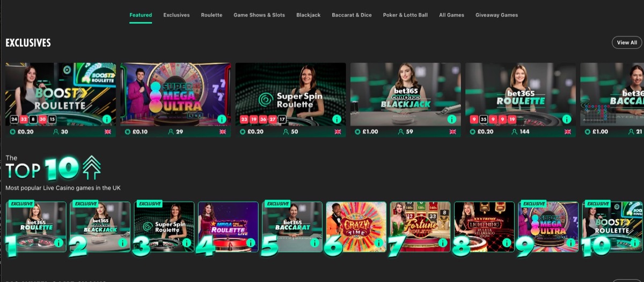Open info icon on bet365 Blackjack exclusive card
Screen dimensions: 644x282
click(x=451, y=119)
